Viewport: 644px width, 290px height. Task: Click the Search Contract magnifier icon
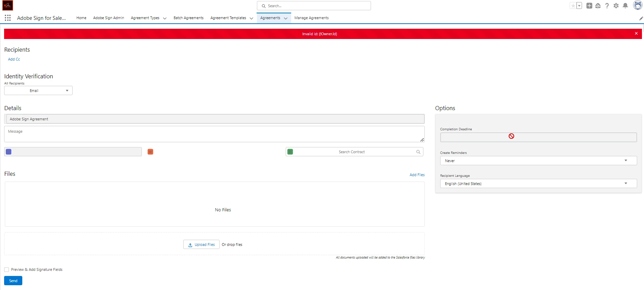click(418, 152)
